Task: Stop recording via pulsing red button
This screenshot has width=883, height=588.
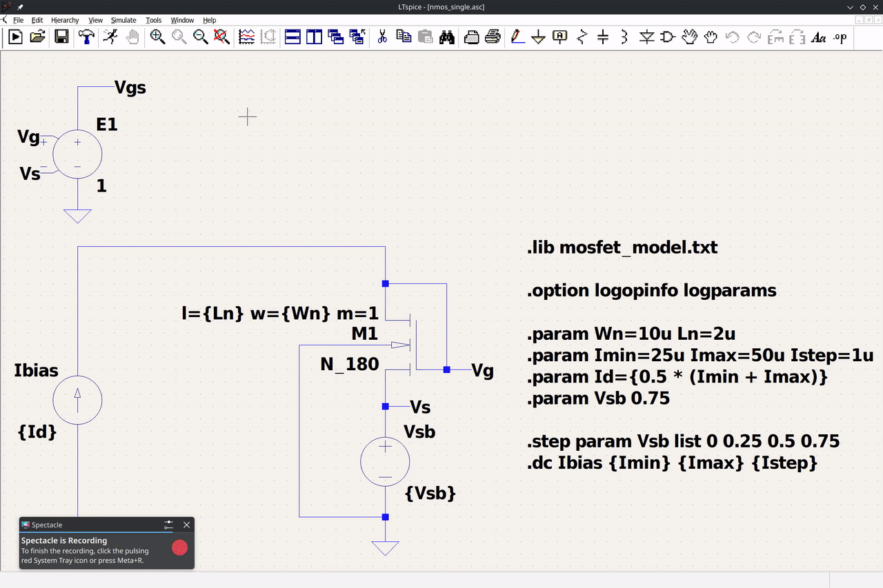Action: (179, 548)
